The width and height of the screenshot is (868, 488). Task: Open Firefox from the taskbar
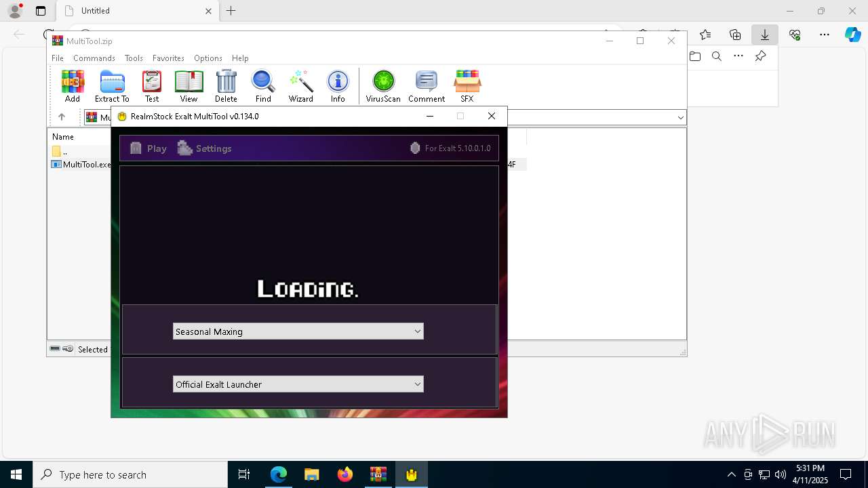[345, 474]
